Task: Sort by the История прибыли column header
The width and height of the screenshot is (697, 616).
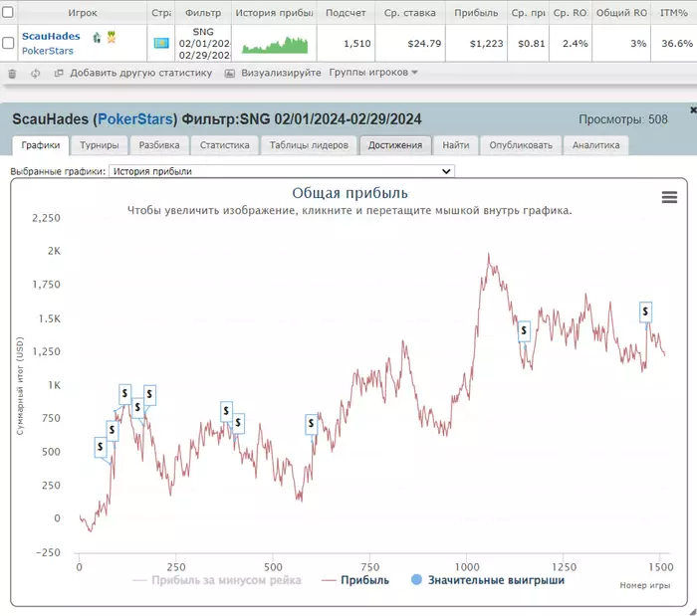Action: (274, 13)
